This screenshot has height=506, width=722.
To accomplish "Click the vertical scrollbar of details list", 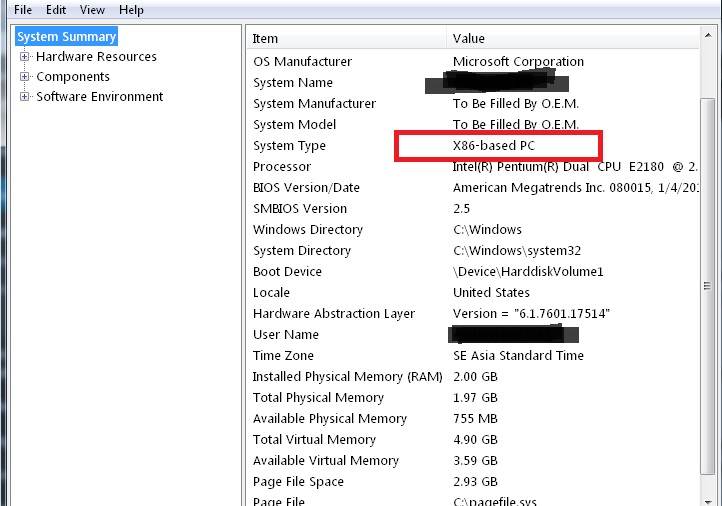I will (x=708, y=300).
